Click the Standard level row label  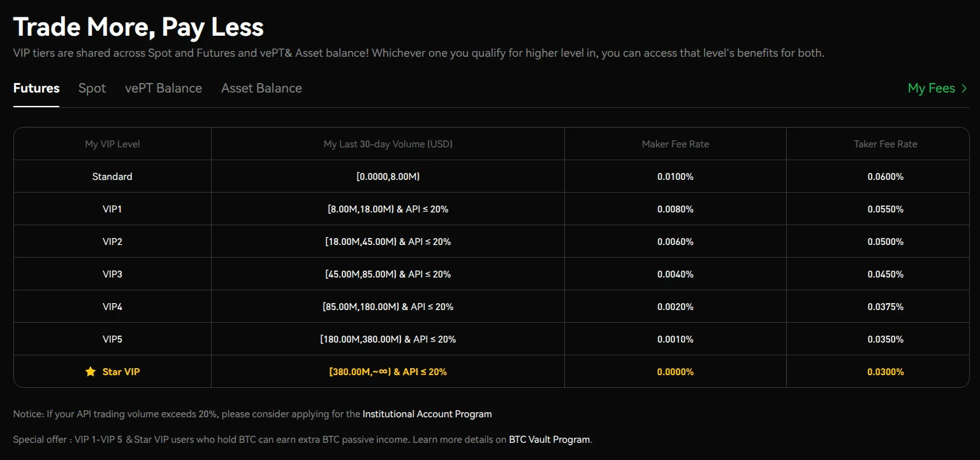[x=112, y=176]
